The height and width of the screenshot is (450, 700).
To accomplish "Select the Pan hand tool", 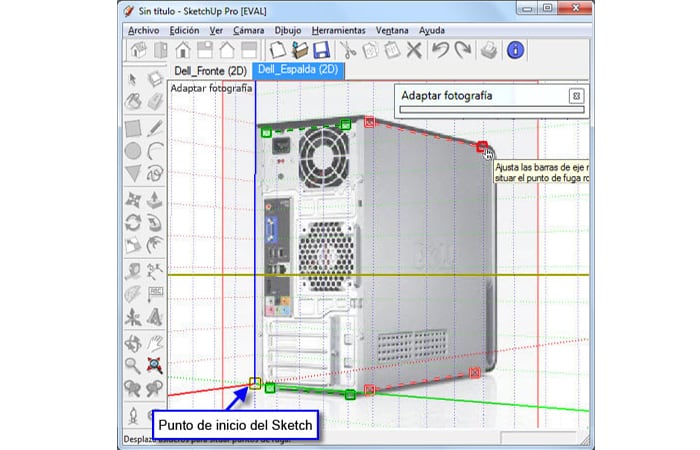I will [155, 344].
